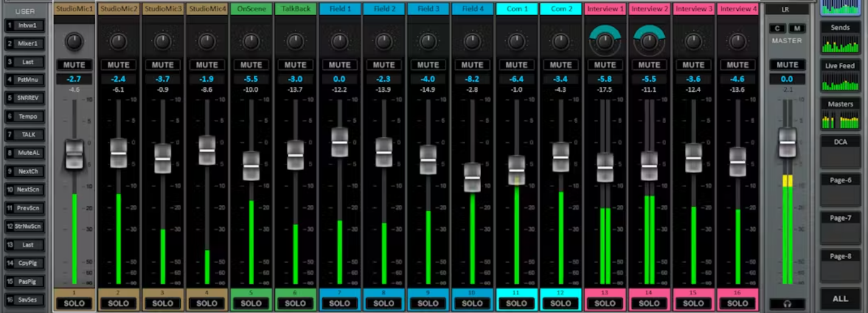
Task: Click the Field 3 pan knob
Action: 428,41
